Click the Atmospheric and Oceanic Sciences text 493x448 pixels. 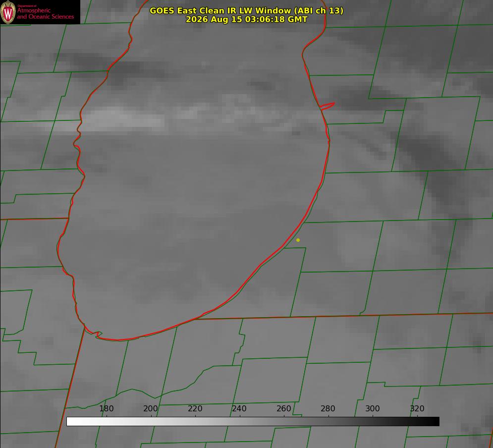pyautogui.click(x=45, y=13)
